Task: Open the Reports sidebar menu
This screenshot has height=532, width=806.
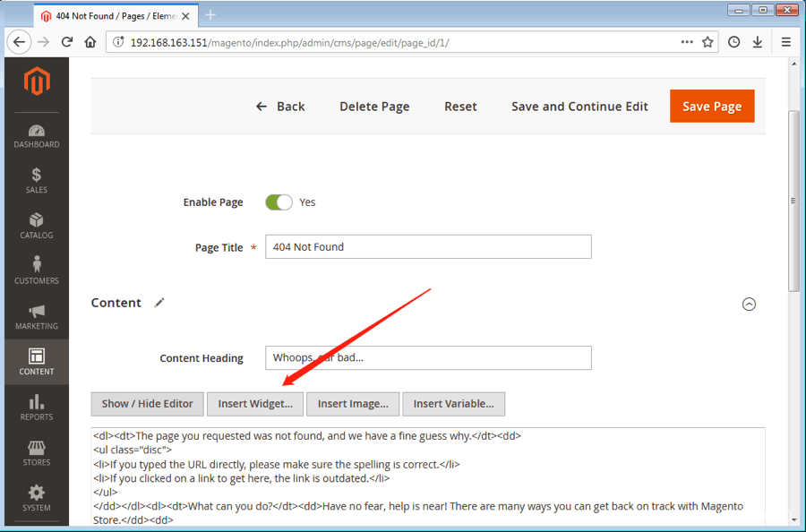Action: (37, 408)
